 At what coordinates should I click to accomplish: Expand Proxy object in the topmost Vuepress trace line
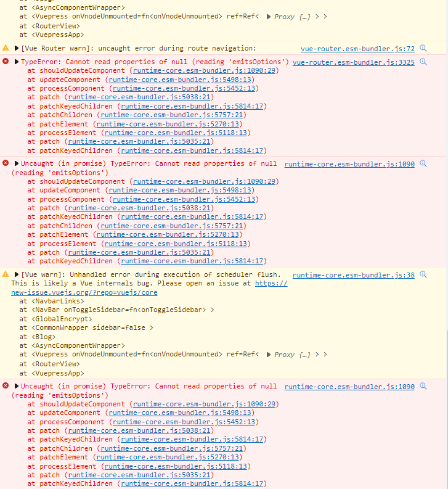click(269, 17)
